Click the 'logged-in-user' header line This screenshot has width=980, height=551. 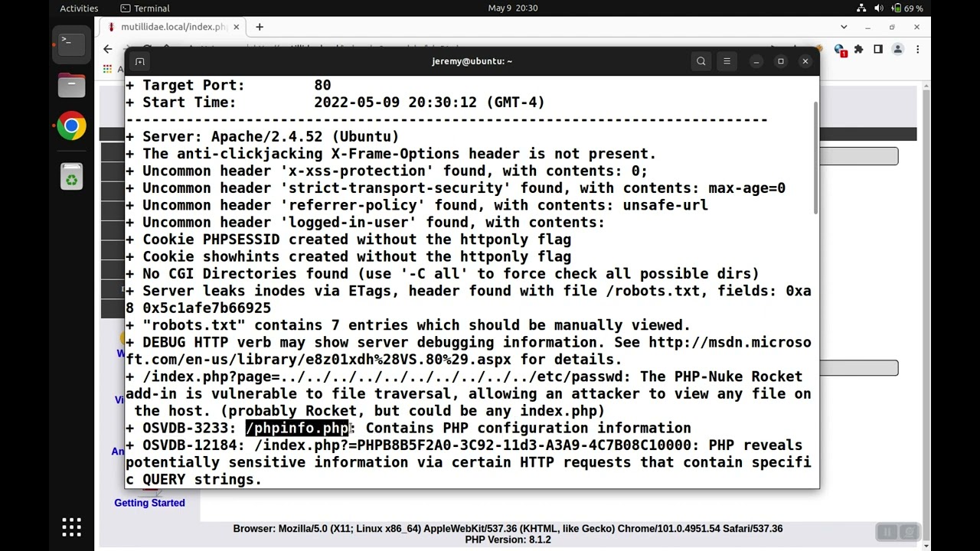click(x=365, y=222)
